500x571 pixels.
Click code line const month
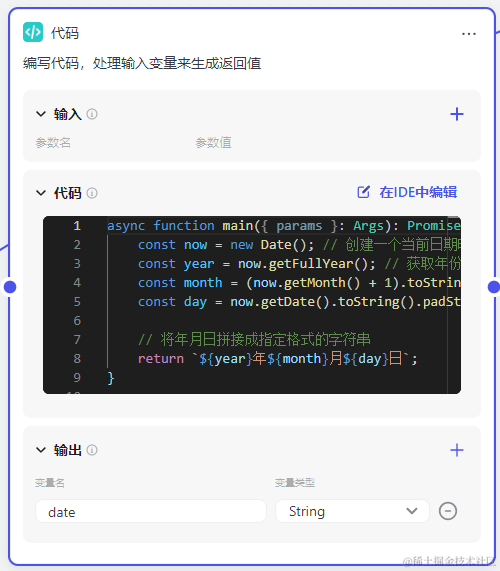tap(299, 282)
